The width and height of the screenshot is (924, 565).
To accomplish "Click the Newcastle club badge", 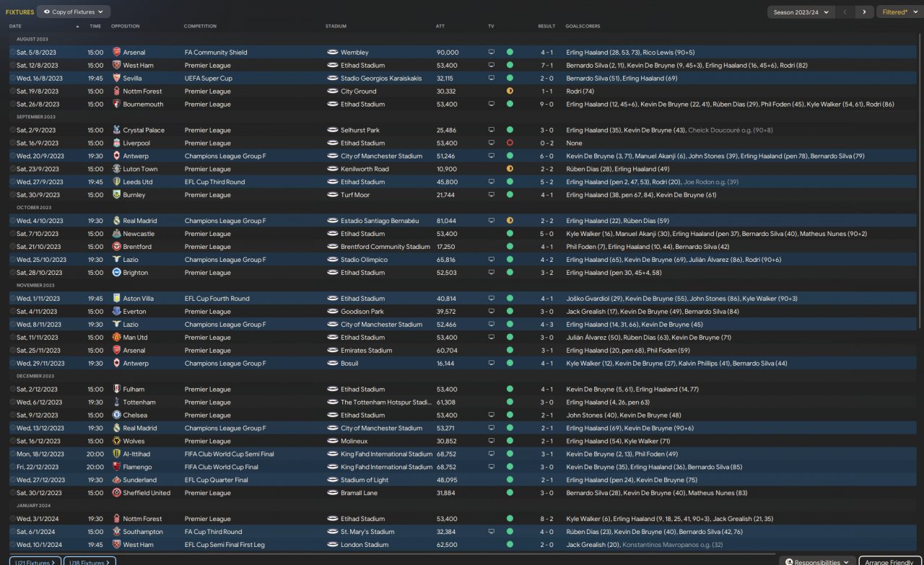I will pyautogui.click(x=117, y=235).
